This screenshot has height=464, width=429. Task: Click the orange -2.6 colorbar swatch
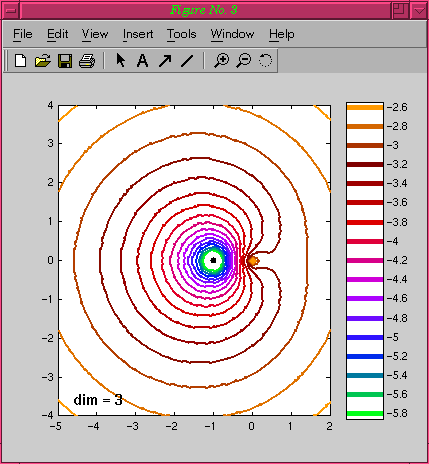pyautogui.click(x=365, y=107)
